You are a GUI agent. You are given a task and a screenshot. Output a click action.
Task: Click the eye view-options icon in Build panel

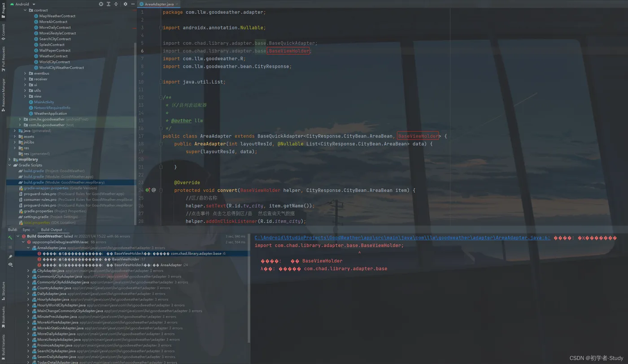click(x=10, y=264)
